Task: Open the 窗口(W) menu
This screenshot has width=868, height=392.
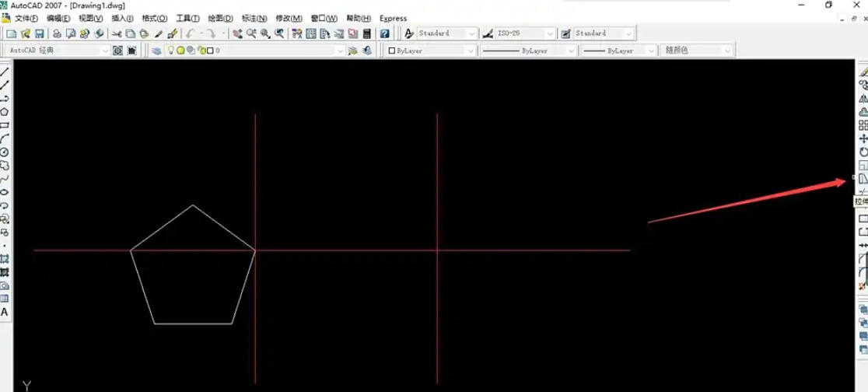Action: click(x=324, y=18)
